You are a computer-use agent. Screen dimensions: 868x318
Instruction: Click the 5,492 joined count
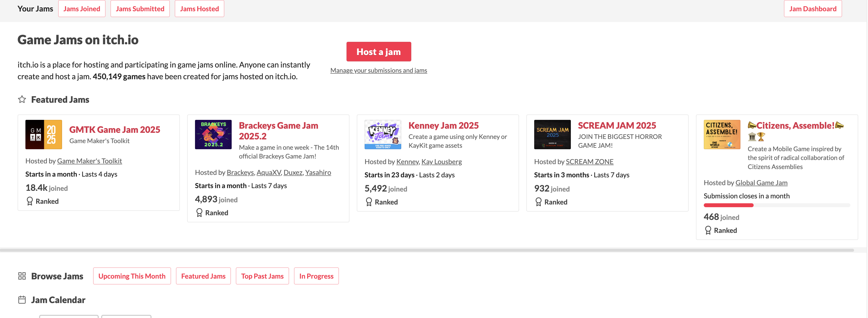[x=385, y=189]
